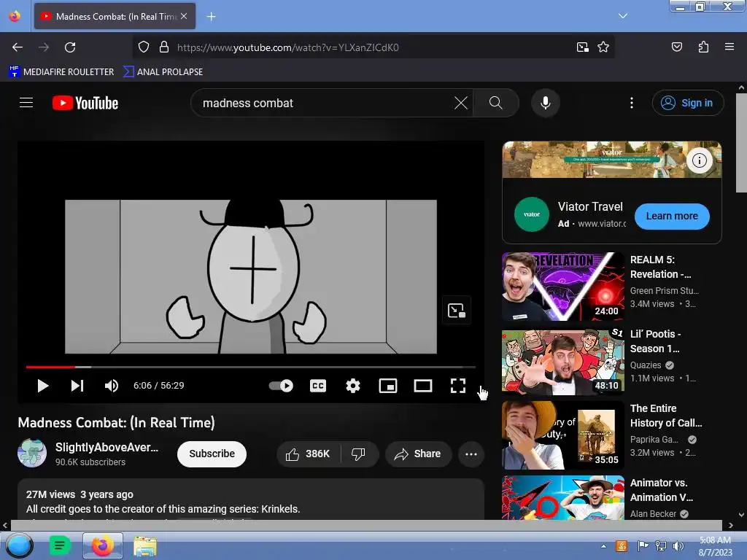Open the video settings gear

coord(353,386)
